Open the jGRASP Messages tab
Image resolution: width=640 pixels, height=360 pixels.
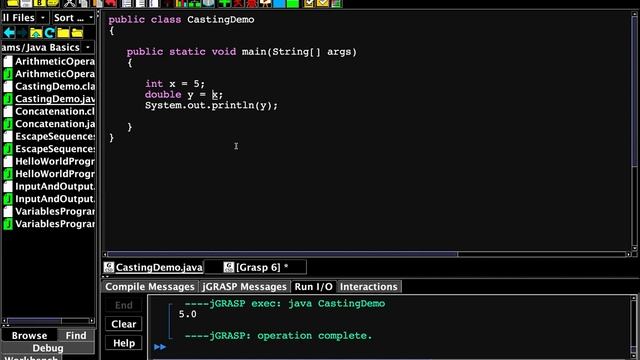coord(244,287)
